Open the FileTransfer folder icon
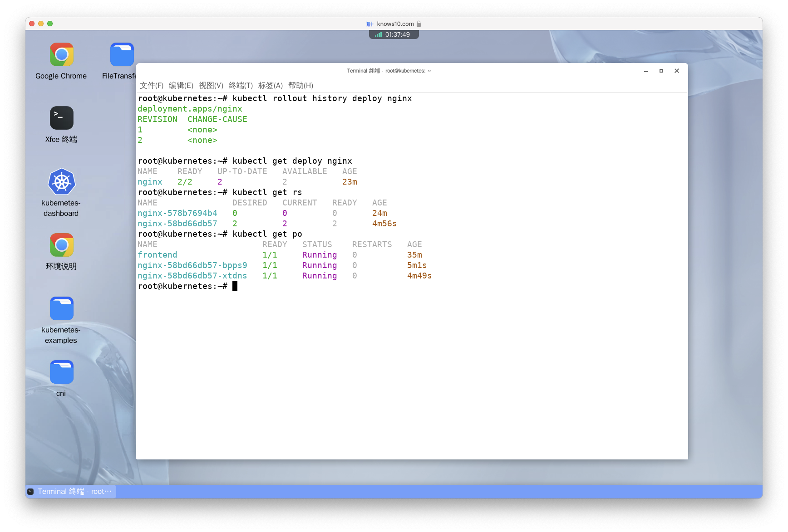Screen dimensions: 788x532 (x=122, y=55)
